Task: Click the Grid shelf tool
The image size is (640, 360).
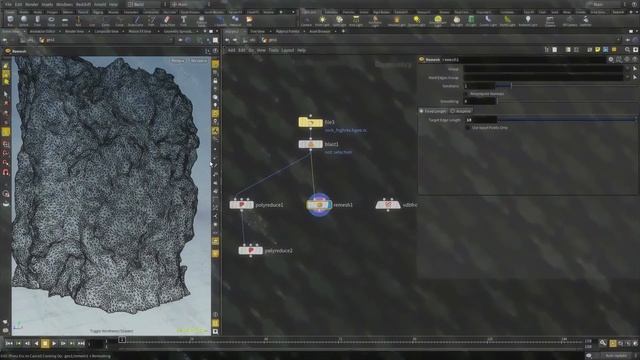Action: 65,20
